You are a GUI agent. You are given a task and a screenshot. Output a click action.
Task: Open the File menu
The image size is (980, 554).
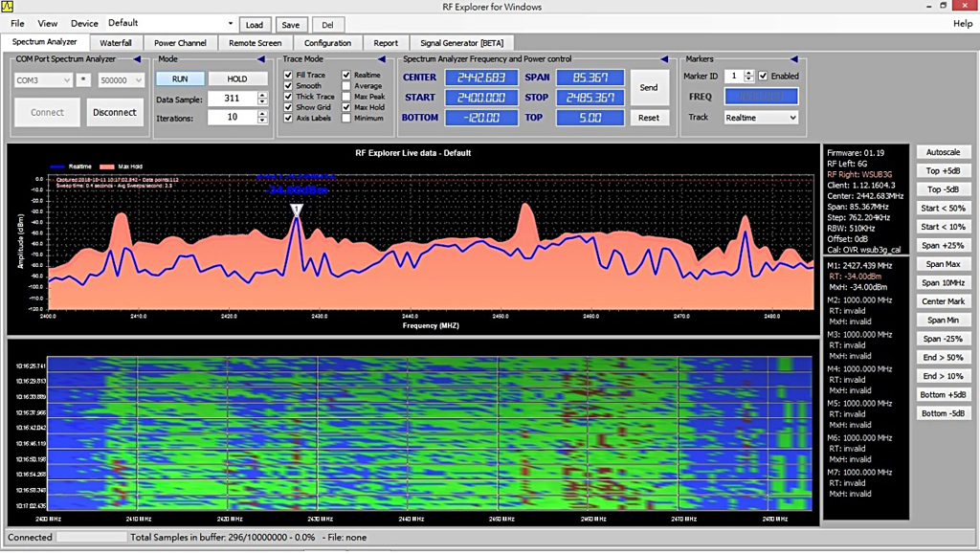17,23
